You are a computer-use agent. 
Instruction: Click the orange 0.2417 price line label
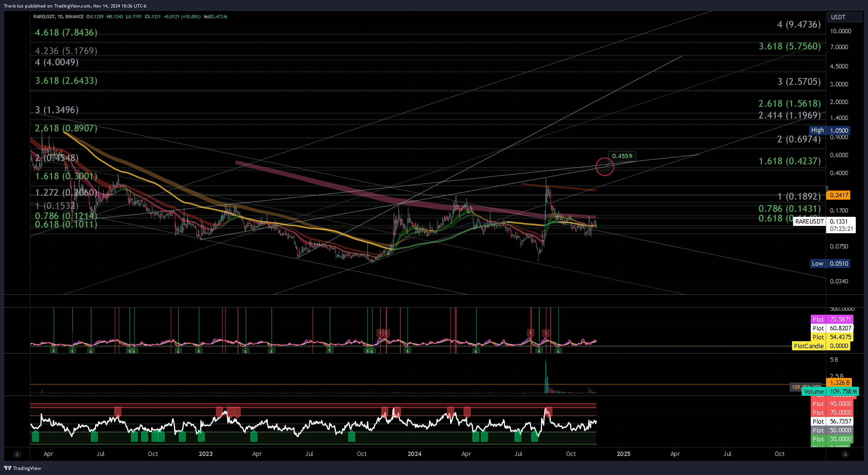pyautogui.click(x=838, y=195)
